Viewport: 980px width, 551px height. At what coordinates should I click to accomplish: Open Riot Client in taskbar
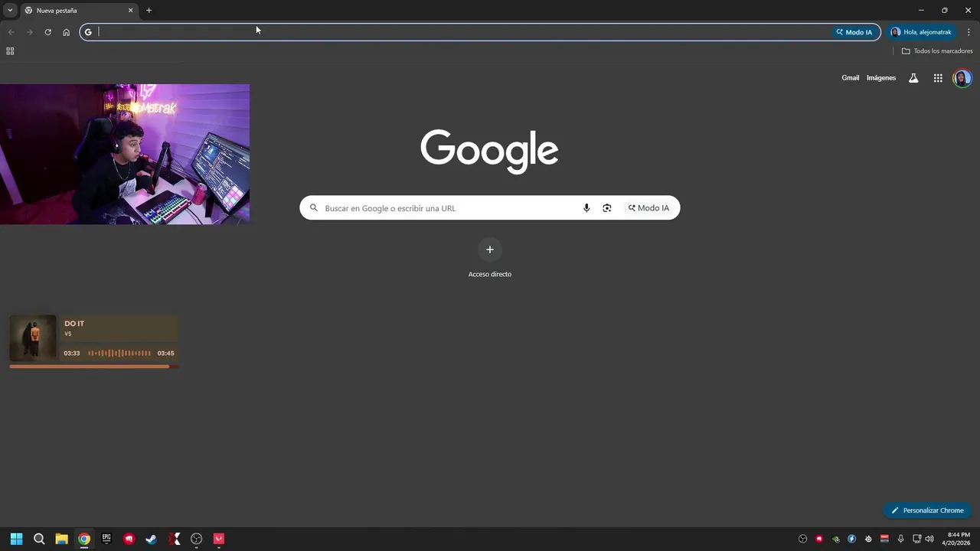click(x=129, y=539)
